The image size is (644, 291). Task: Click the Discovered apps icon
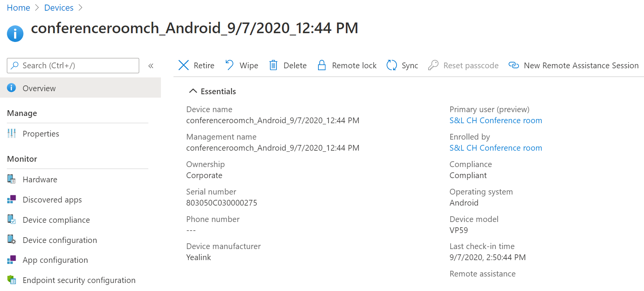point(11,199)
